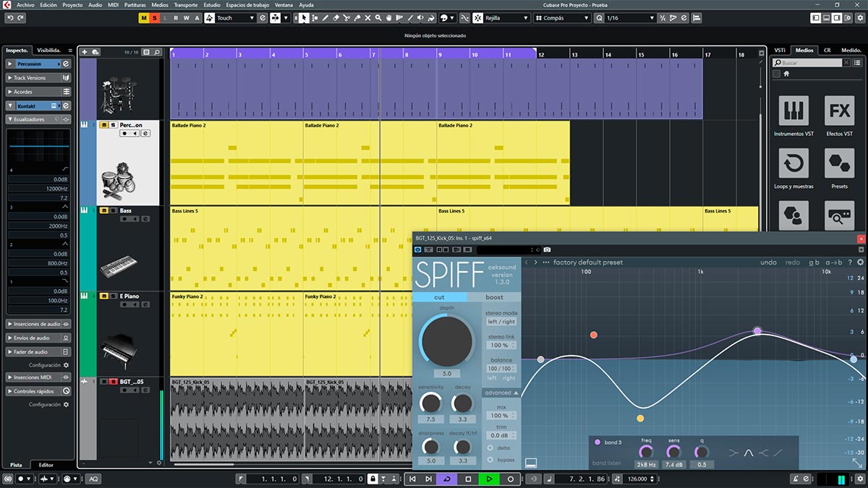Collapse the advanced section in SPIFF
The image size is (868, 488).
tap(502, 393)
